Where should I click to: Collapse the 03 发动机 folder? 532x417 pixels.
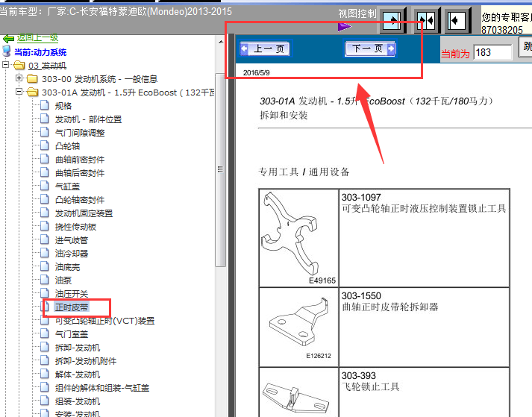[x=5, y=64]
